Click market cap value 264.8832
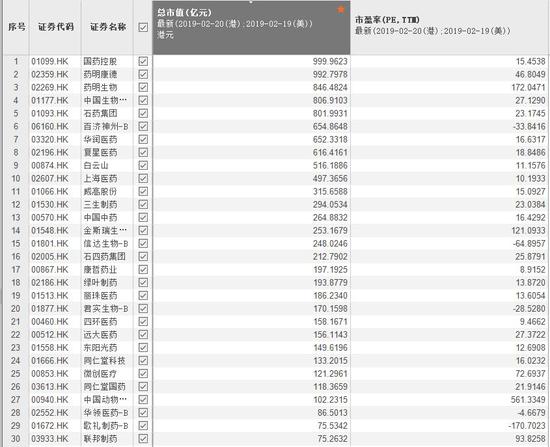Viewport: 550px width, 447px height. click(330, 218)
